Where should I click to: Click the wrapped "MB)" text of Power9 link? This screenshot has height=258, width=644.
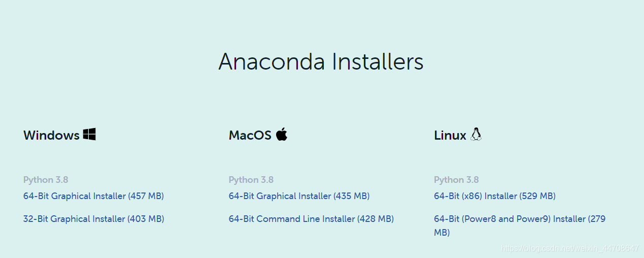coord(442,233)
